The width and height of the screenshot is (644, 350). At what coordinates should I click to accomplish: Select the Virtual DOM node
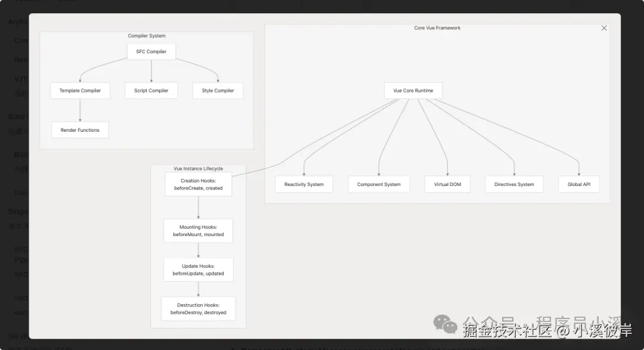(448, 184)
